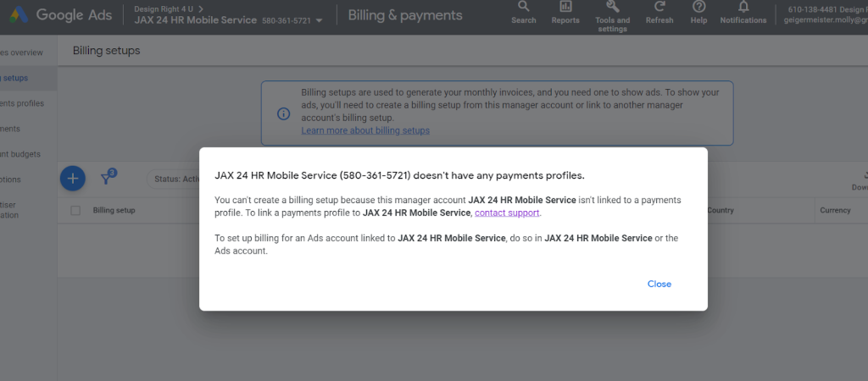Viewport: 868px width, 381px height.
Task: Open the Reports menu
Action: tap(565, 14)
